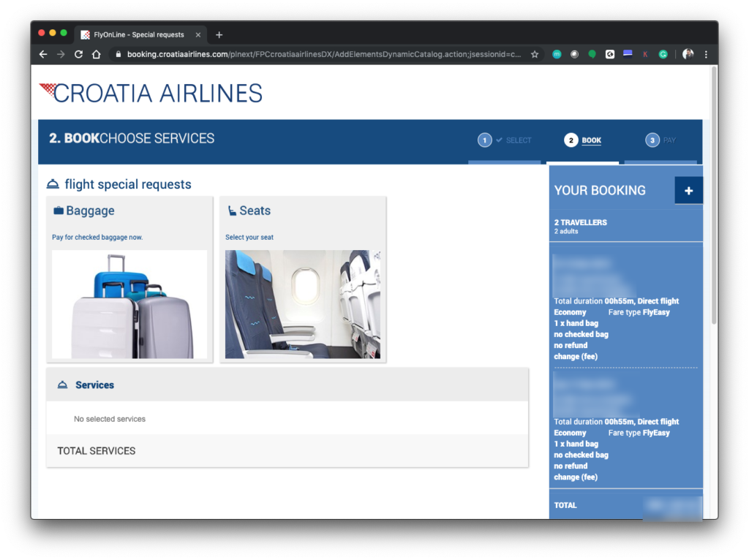This screenshot has height=560, width=749.
Task: Open the Chrome profile avatar
Action: click(x=688, y=54)
